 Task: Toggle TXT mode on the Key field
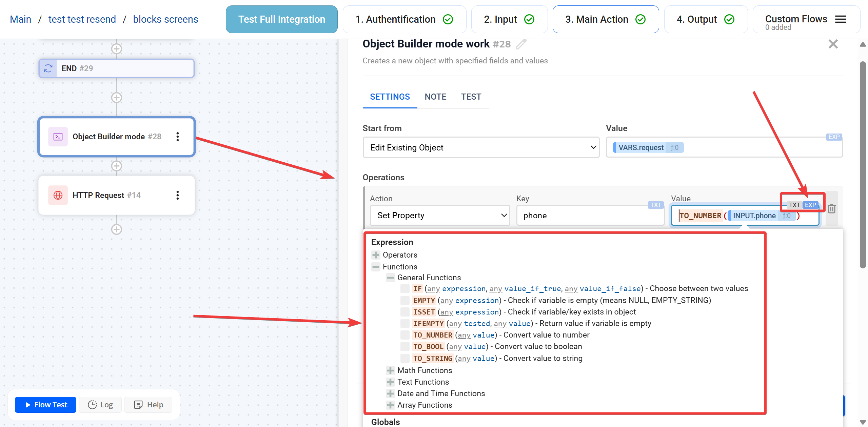655,205
